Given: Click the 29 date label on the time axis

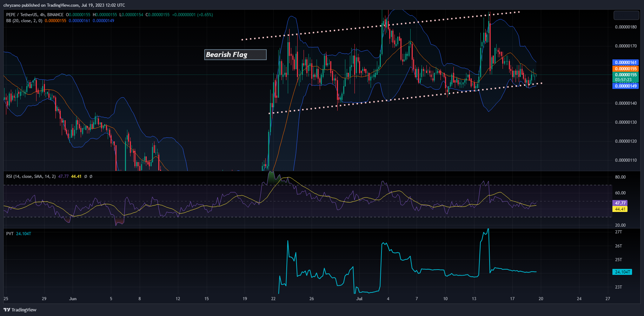Looking at the screenshot, I should point(44,299).
